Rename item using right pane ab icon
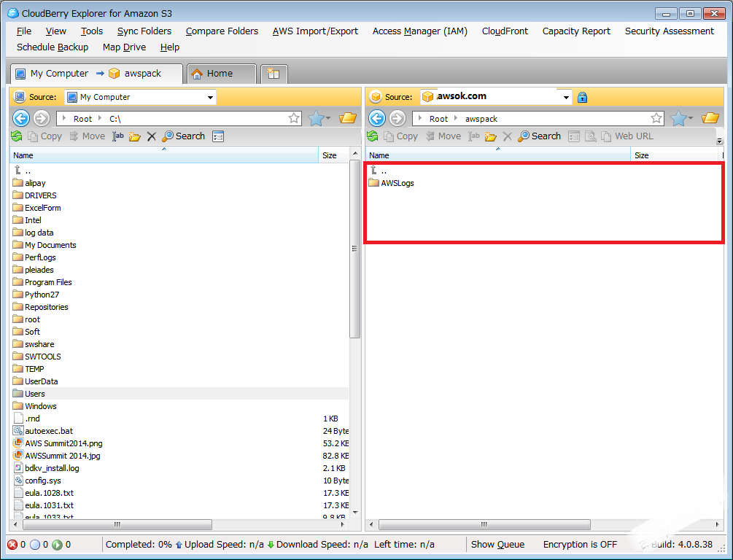733x560 pixels. click(474, 136)
